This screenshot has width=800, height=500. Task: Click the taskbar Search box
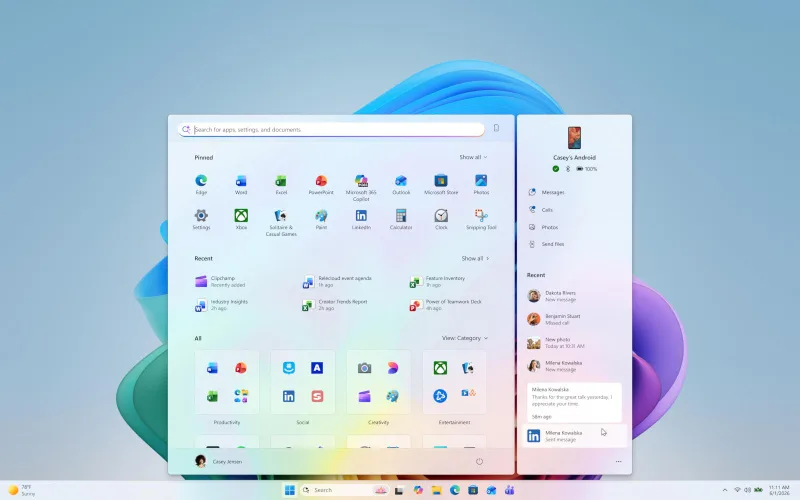click(x=345, y=490)
